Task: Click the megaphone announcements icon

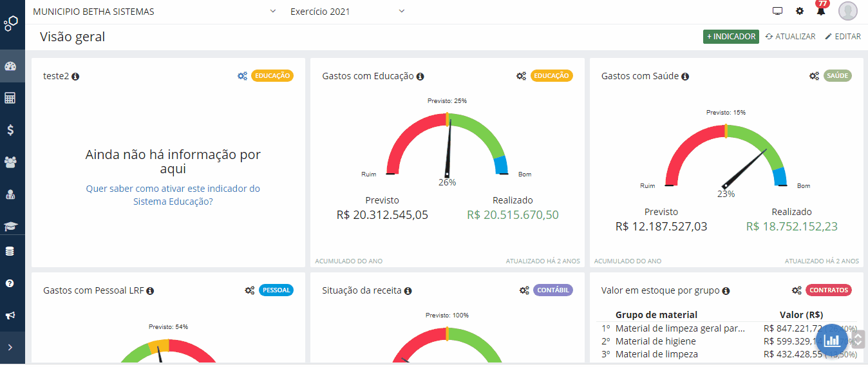Action: pyautogui.click(x=10, y=315)
